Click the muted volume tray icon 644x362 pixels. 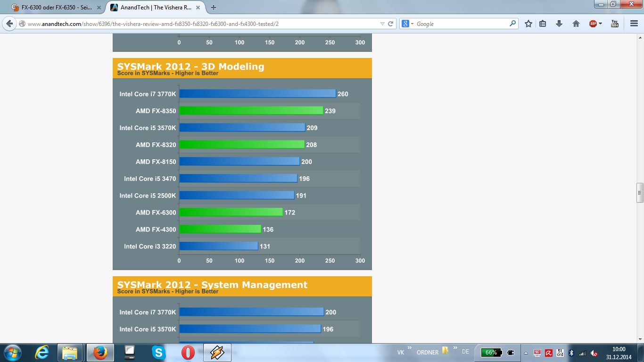(594, 353)
